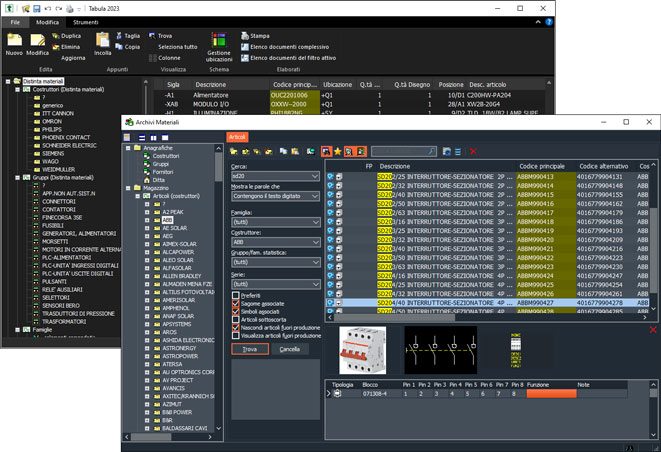Click the copy pages icon in Articoli toolbar

(283, 151)
